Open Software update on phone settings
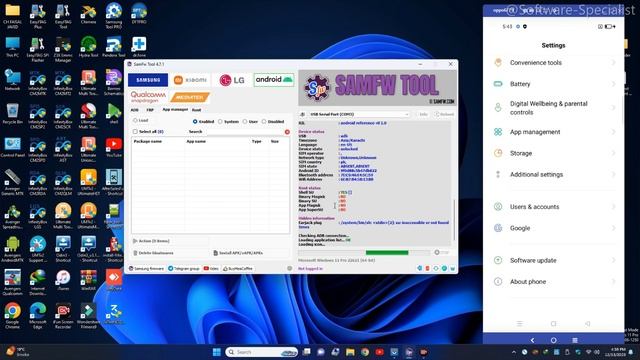The width and height of the screenshot is (640, 360). [553, 260]
